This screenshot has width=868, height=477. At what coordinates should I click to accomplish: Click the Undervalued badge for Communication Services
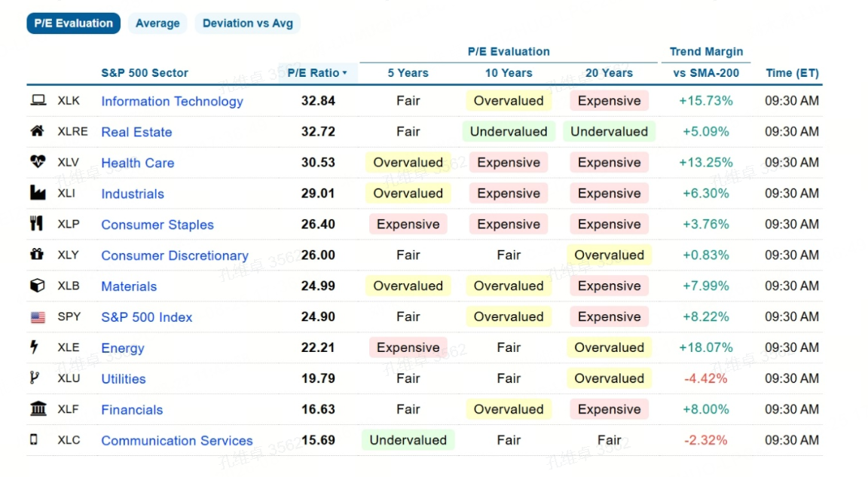[408, 440]
